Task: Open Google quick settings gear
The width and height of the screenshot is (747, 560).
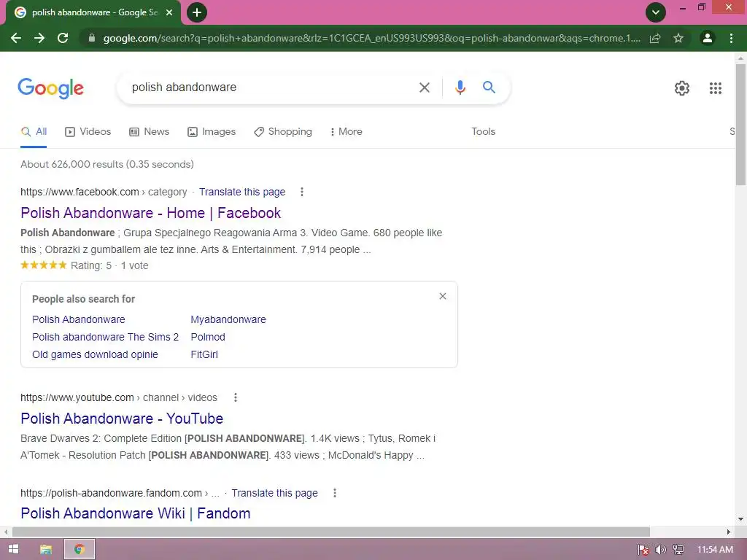Action: point(682,88)
